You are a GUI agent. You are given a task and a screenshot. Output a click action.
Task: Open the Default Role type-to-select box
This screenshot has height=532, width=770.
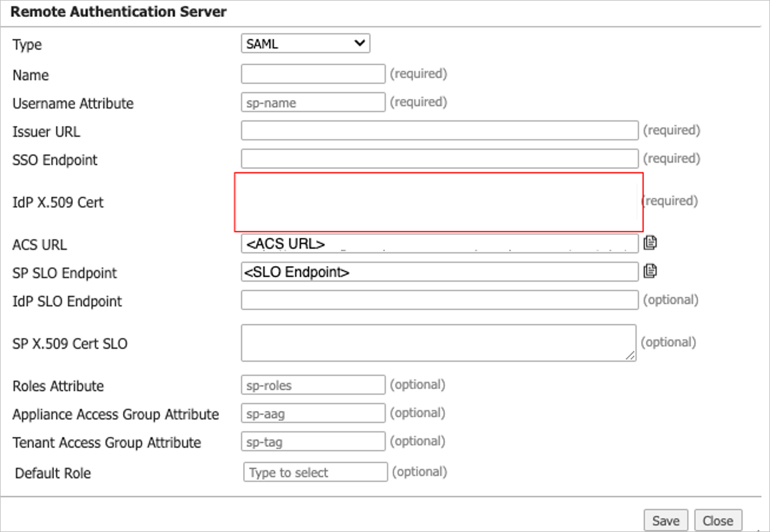pyautogui.click(x=315, y=472)
